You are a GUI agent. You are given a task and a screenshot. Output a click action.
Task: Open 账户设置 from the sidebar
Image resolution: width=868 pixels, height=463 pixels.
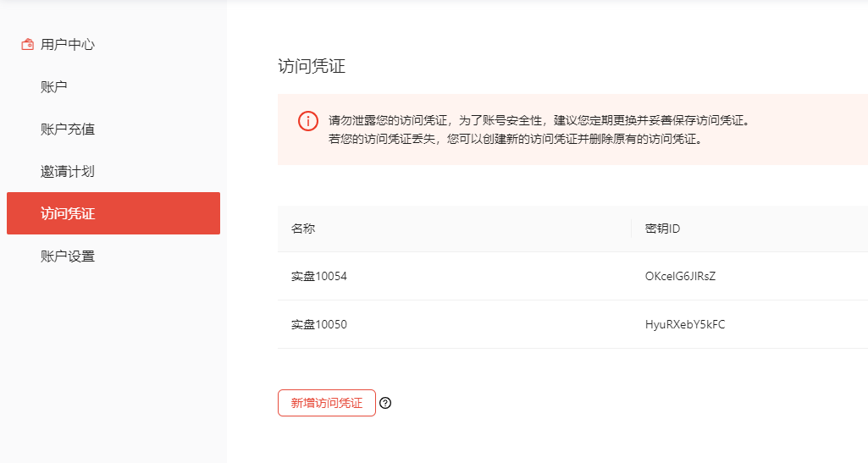[x=68, y=256]
